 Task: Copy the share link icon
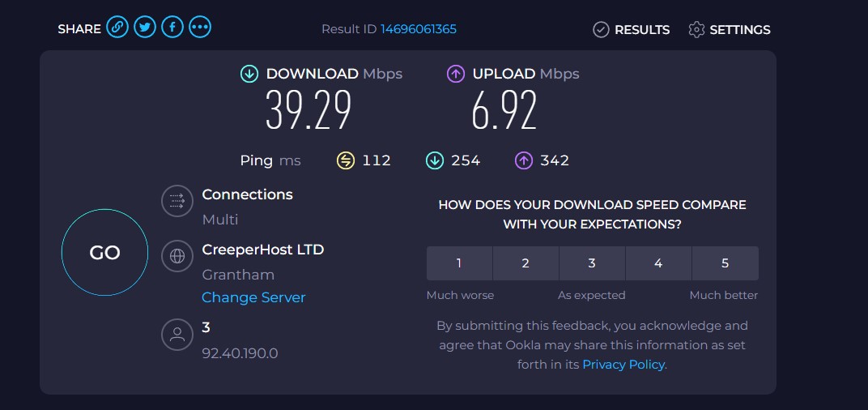[117, 28]
